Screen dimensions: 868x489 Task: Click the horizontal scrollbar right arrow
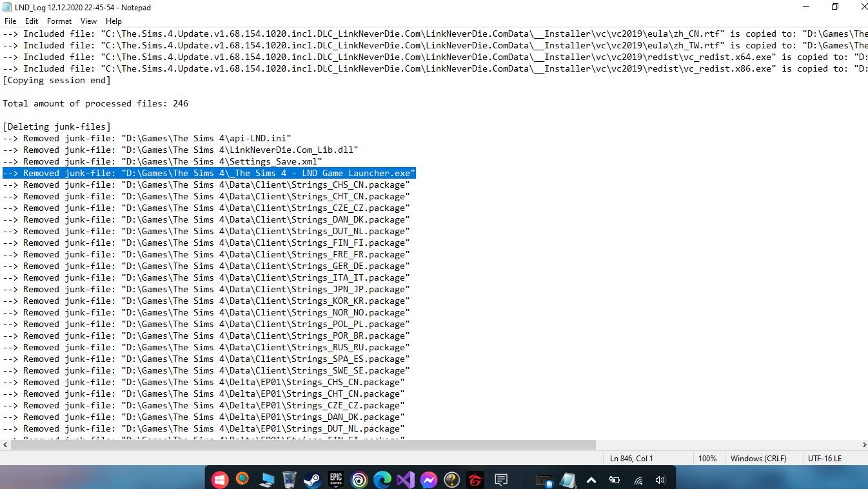(864, 444)
